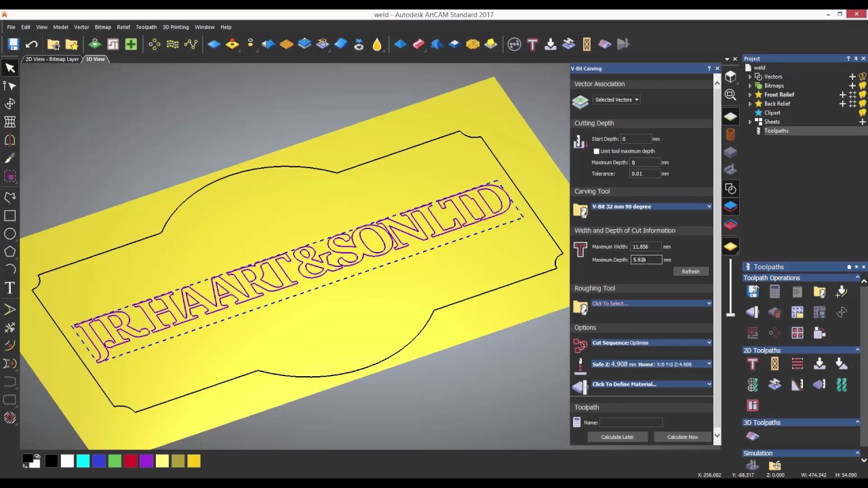The image size is (868, 488).
Task: Pick the red color swatch
Action: click(x=130, y=461)
